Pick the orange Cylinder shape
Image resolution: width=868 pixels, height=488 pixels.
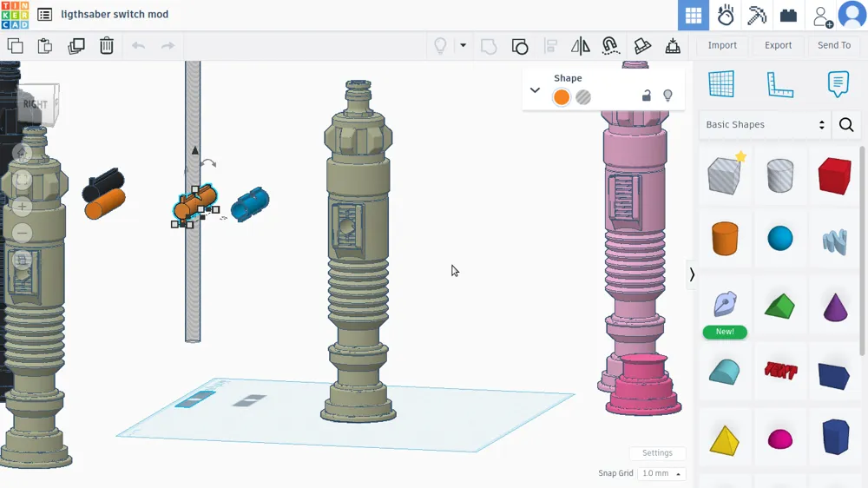pos(725,238)
